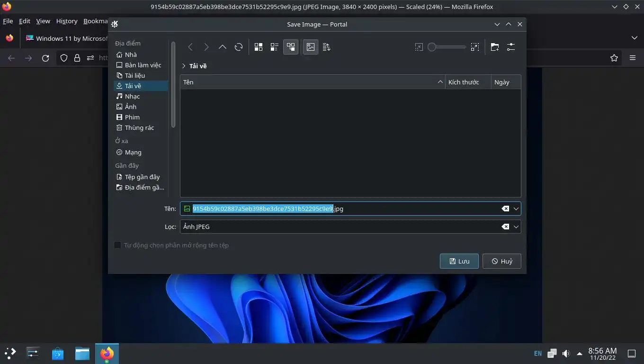Switch to icons view mode
The image size is (644, 364).
tap(259, 47)
